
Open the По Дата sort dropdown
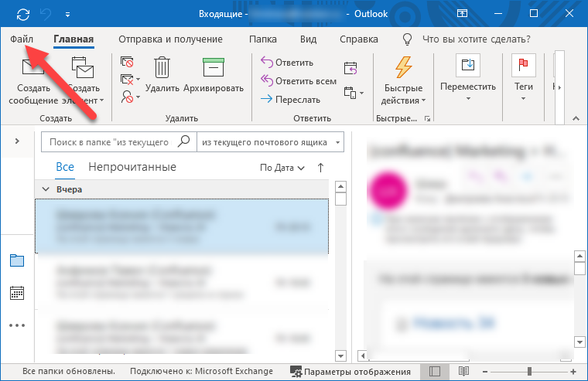[x=282, y=167]
